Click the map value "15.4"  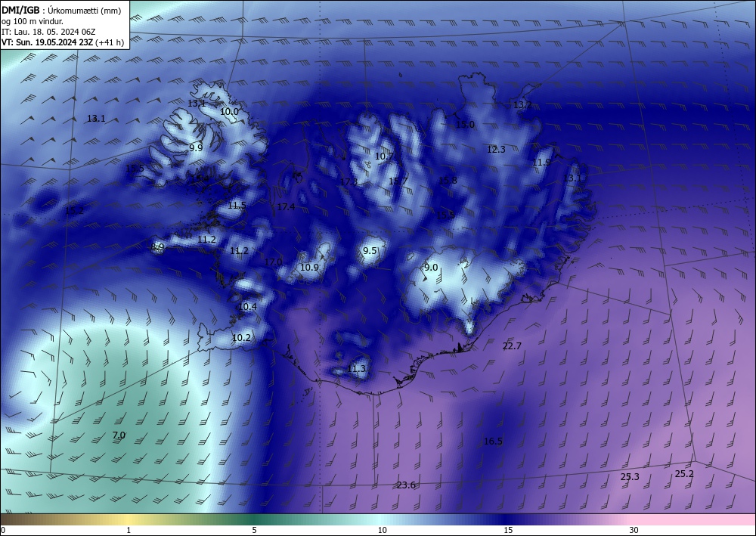200,179
